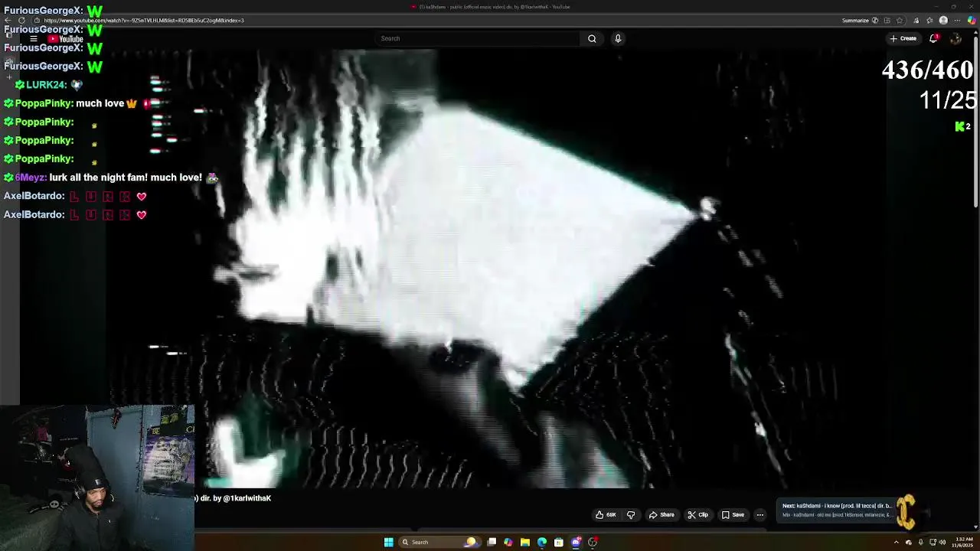Click the Create button on YouTube
Viewport: 980px width, 551px height.
(x=903, y=38)
